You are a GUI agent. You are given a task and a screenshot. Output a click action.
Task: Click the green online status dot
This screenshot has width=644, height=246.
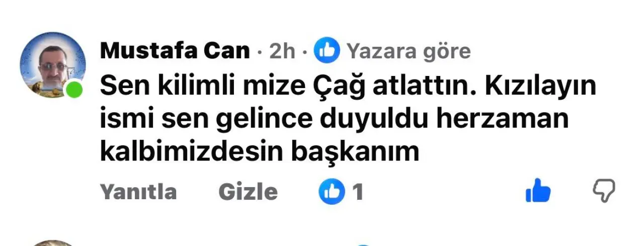(x=74, y=90)
